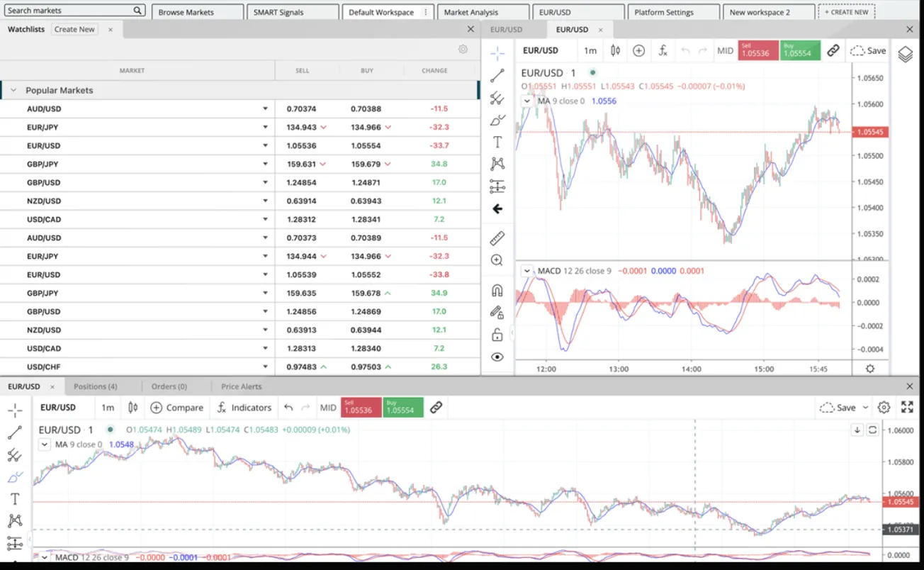The image size is (924, 570).
Task: Select the trend line tool in upper chart
Action: 497,76
